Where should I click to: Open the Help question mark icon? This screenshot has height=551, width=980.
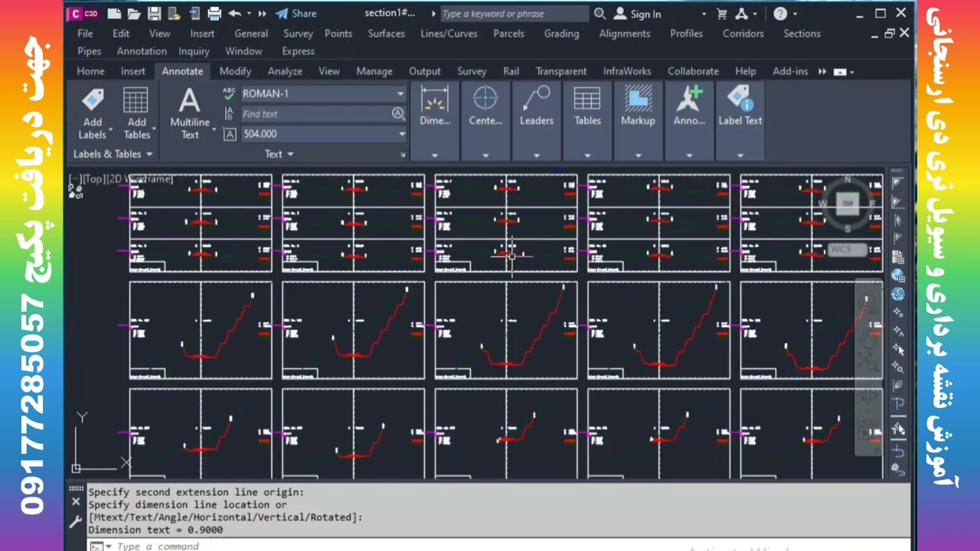(780, 14)
